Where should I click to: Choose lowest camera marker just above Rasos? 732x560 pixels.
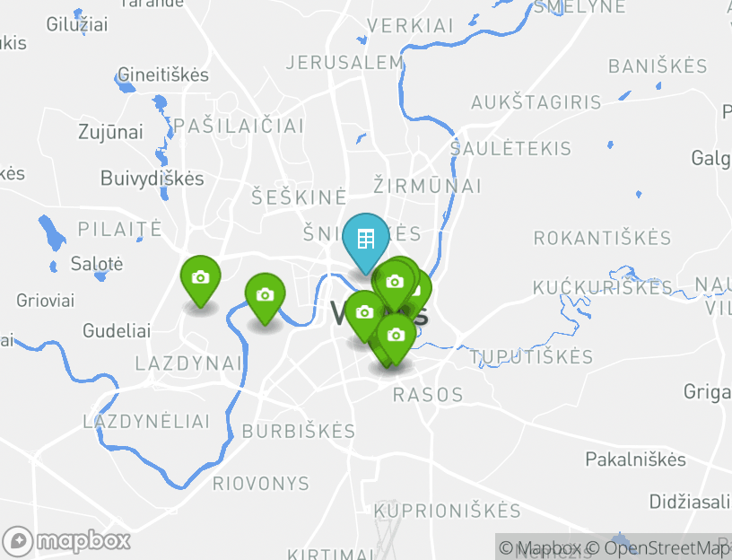(396, 337)
